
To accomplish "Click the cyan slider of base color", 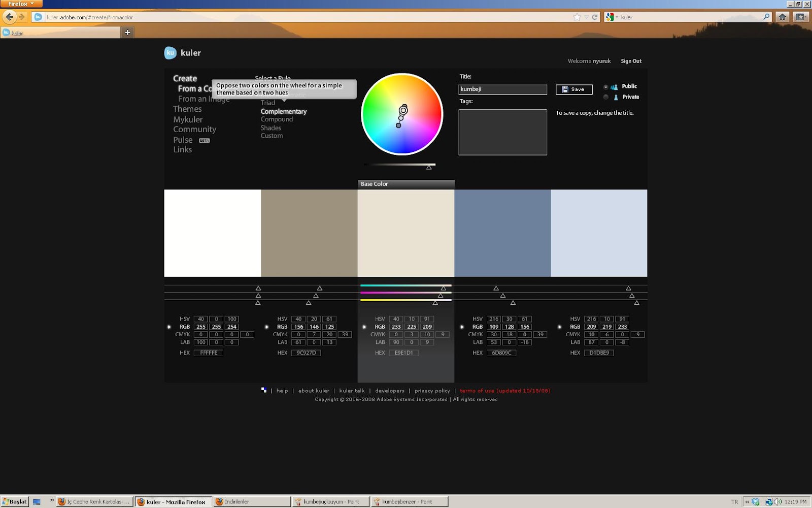I will [x=405, y=285].
